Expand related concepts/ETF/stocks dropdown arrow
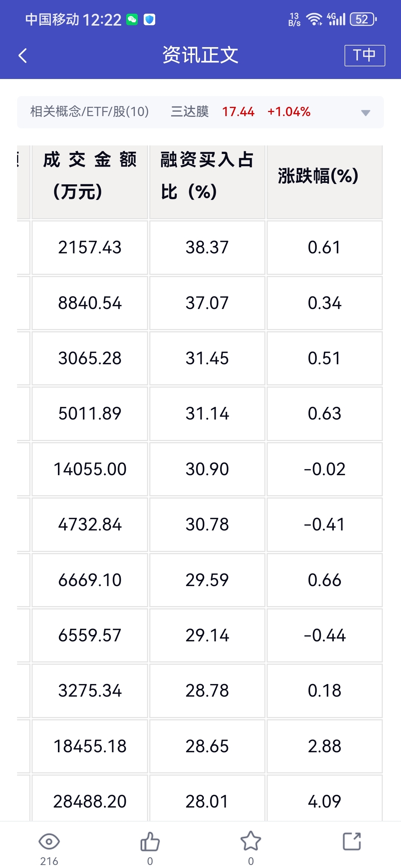Screen dimensions: 401x868 point(365,113)
